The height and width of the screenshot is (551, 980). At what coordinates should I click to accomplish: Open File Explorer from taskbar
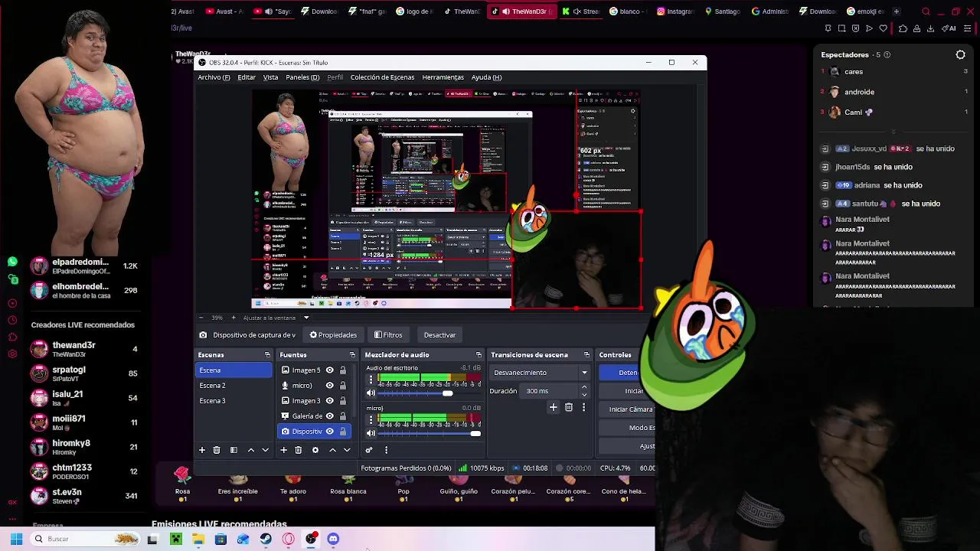coord(198,539)
